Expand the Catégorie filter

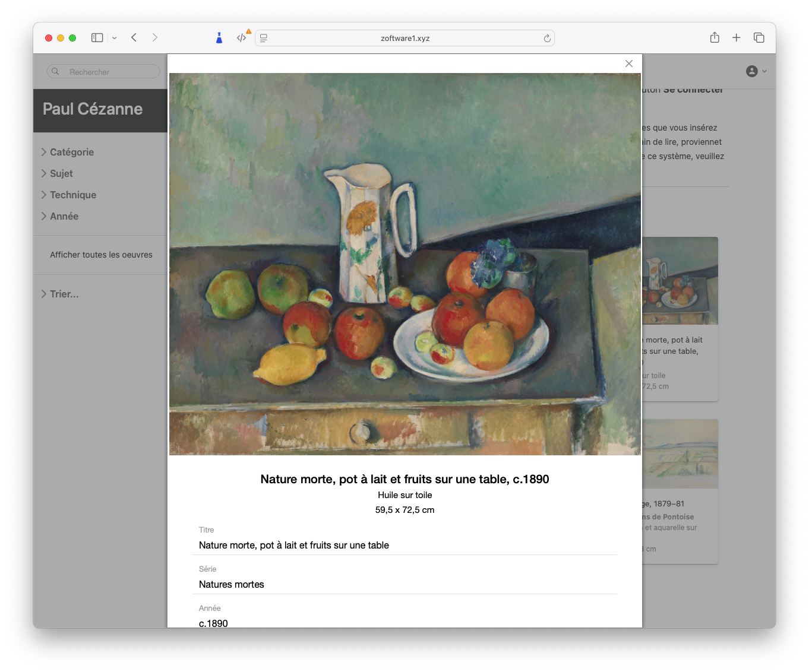(x=71, y=152)
